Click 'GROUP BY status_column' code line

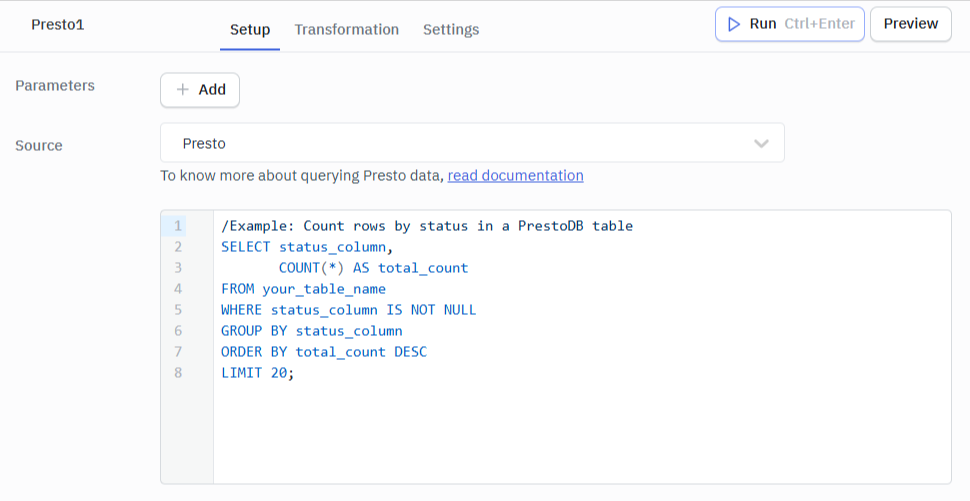[x=312, y=331]
